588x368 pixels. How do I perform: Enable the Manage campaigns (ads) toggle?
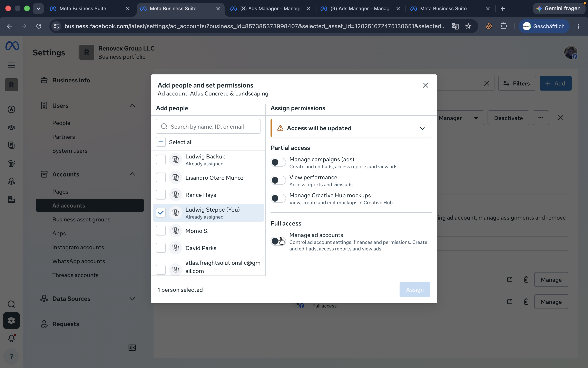pos(278,162)
